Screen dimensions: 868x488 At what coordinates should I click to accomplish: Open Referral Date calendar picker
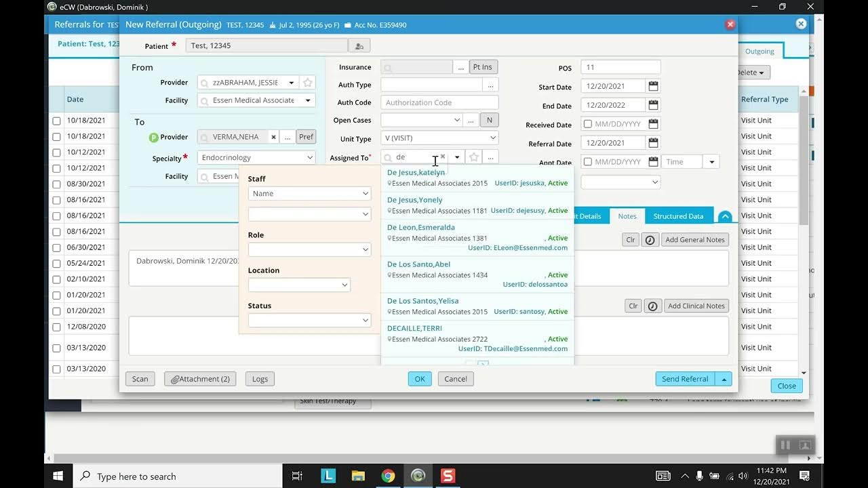pos(653,143)
